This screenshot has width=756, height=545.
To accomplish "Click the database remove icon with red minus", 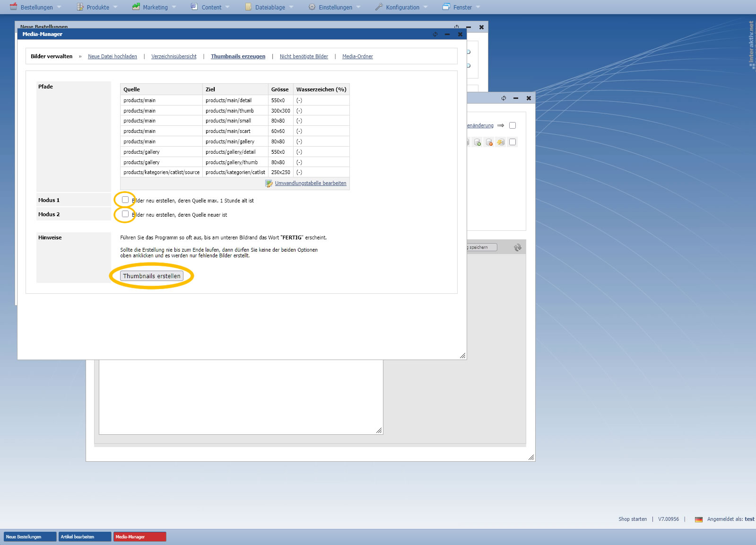I will (x=489, y=142).
